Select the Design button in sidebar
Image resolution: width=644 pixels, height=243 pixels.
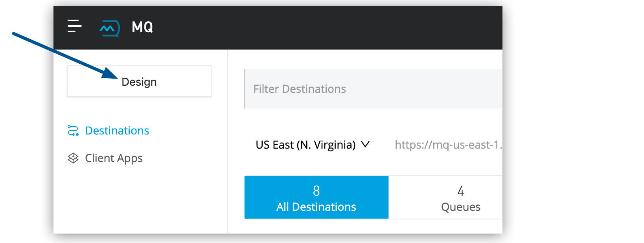[x=139, y=81]
